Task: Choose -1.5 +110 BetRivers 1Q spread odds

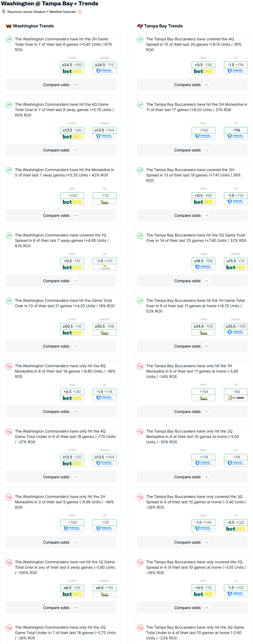Action: pos(105,264)
